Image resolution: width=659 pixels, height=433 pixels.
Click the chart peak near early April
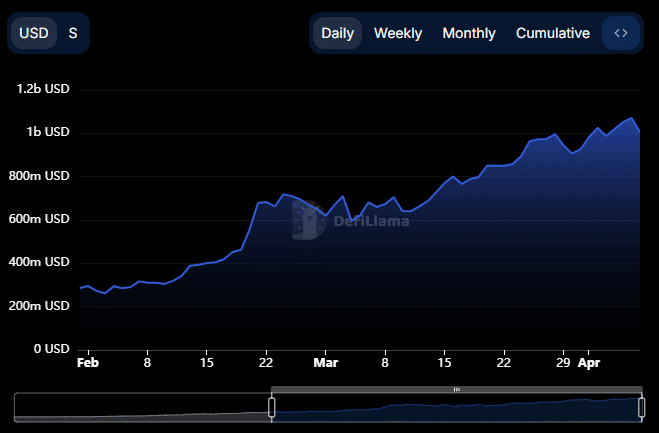coord(631,118)
